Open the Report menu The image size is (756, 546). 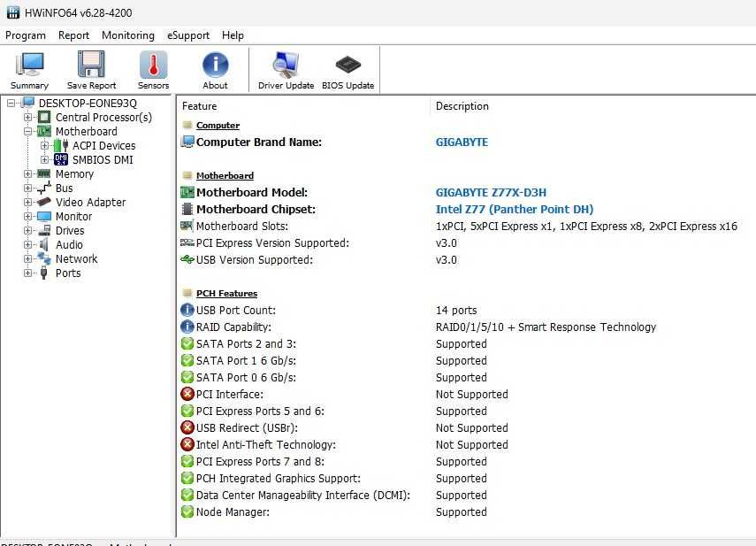pos(73,35)
